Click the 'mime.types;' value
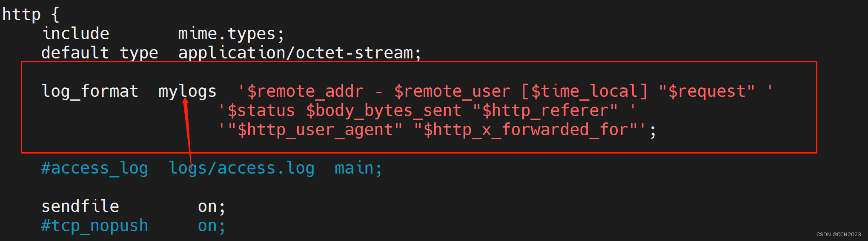Image resolution: width=868 pixels, height=241 pixels. 231,34
